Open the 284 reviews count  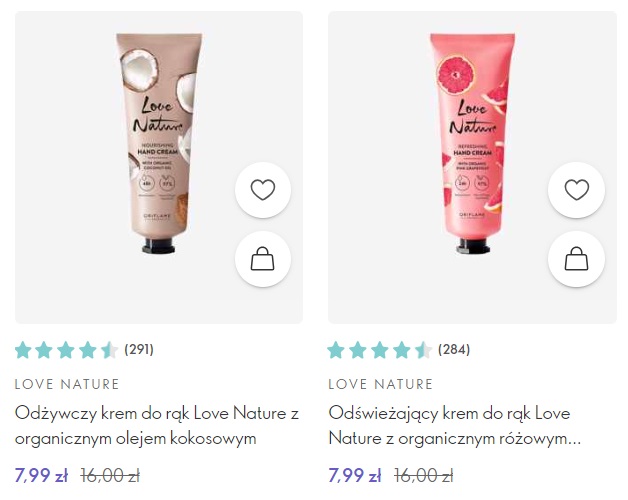454,349
